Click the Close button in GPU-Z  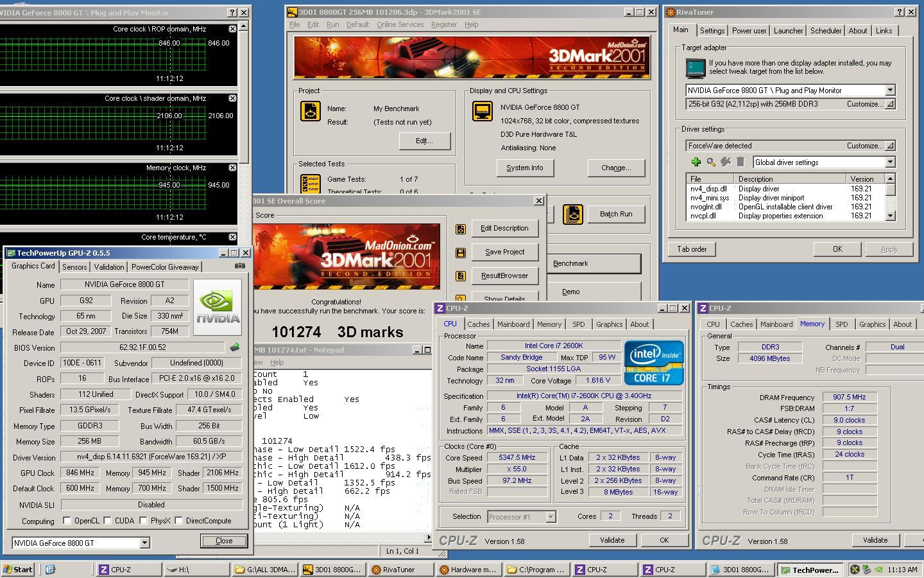click(224, 541)
